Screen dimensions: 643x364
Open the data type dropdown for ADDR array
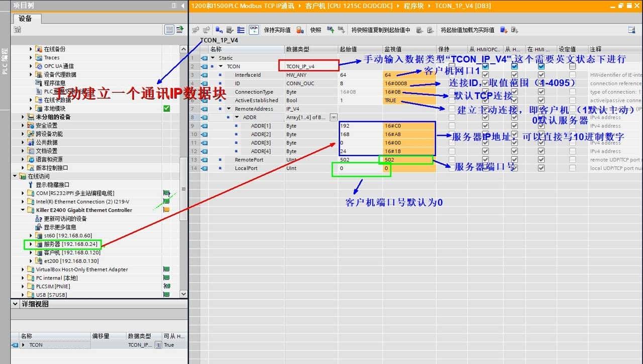point(333,116)
